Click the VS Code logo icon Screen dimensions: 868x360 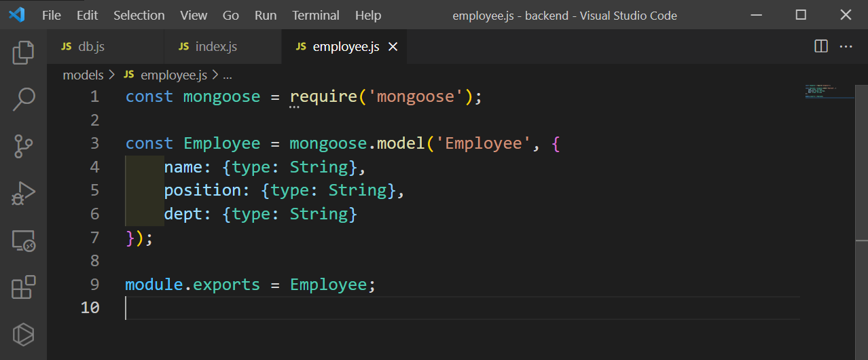click(x=16, y=14)
